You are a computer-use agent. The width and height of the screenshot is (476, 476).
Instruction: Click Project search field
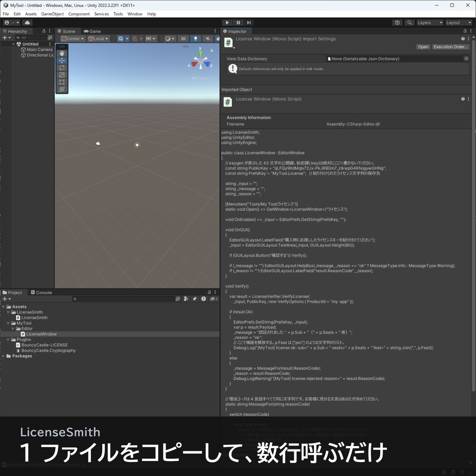point(123,299)
